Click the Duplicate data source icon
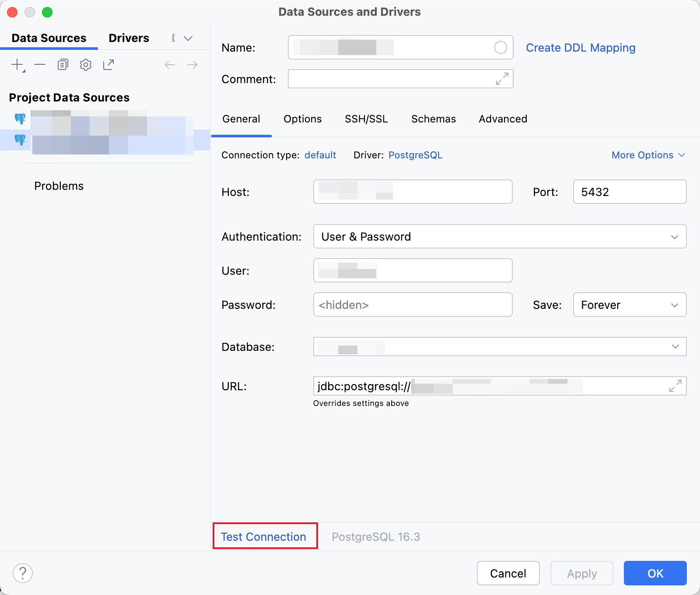The height and width of the screenshot is (595, 700). click(63, 65)
